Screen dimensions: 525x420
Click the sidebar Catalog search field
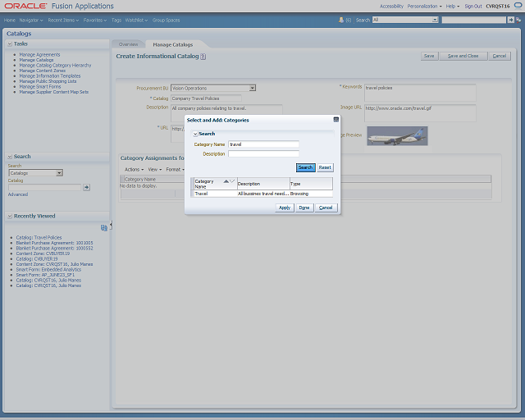click(x=44, y=187)
